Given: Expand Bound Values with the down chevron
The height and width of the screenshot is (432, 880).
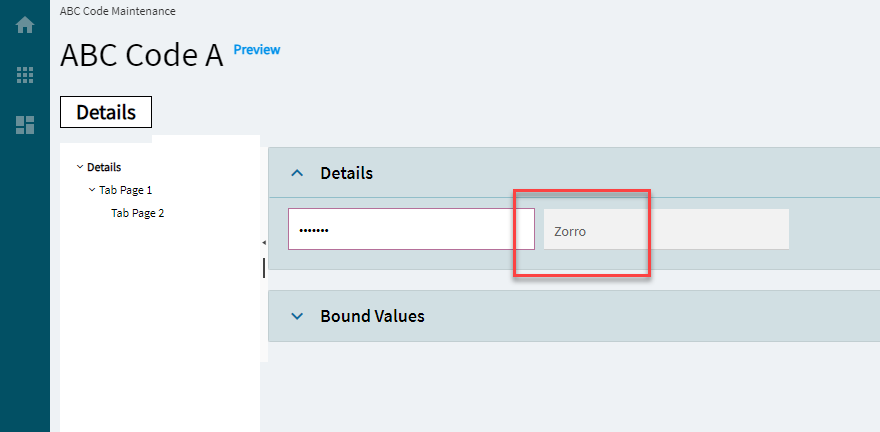Looking at the screenshot, I should [x=297, y=316].
